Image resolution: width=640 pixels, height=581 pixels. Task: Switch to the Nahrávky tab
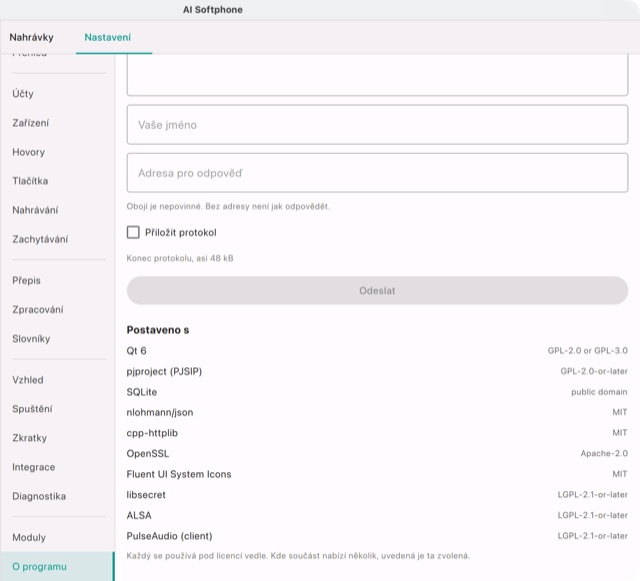coord(31,37)
